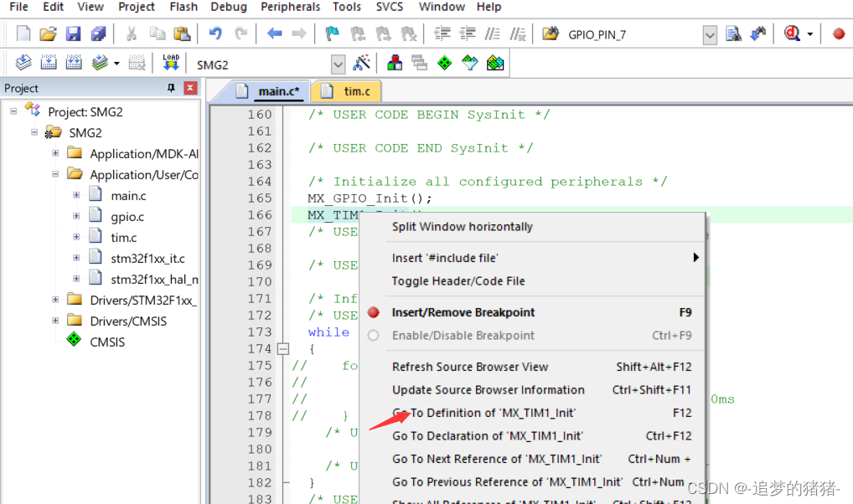
Task: Choose Go To Declaration of 'MX_TIM1_Init'
Action: (533, 436)
